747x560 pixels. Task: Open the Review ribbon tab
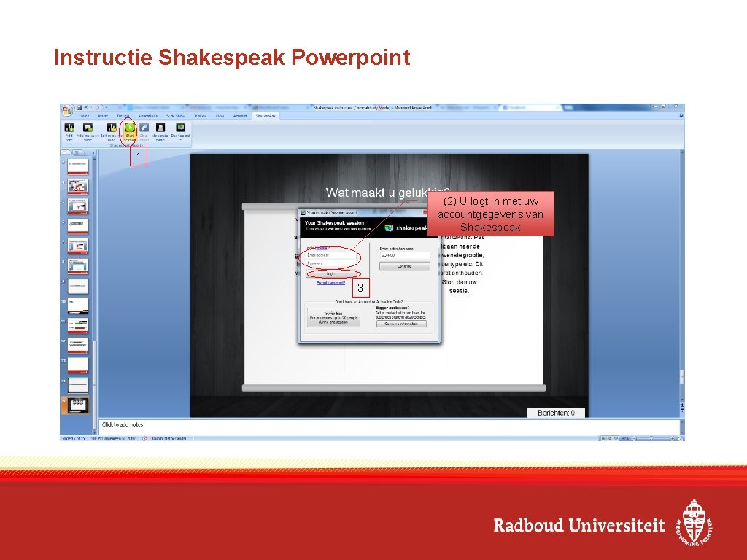201,116
